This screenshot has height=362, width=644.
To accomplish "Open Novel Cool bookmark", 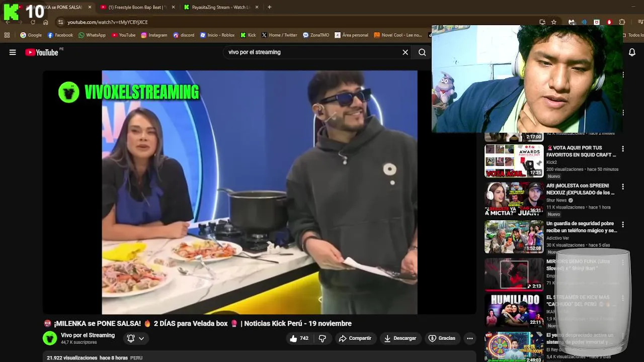I will pyautogui.click(x=398, y=35).
